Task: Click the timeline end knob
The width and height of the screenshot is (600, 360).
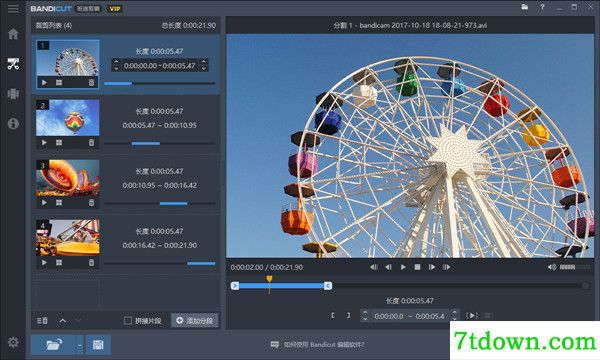Action: click(585, 286)
